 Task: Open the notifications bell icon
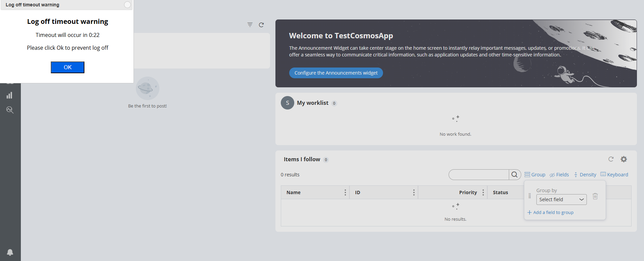[10, 252]
